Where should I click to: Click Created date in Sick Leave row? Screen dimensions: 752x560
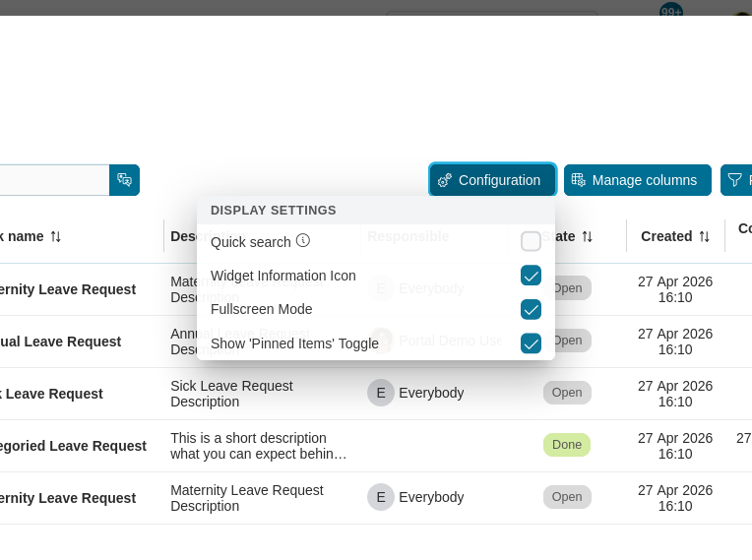tap(675, 394)
